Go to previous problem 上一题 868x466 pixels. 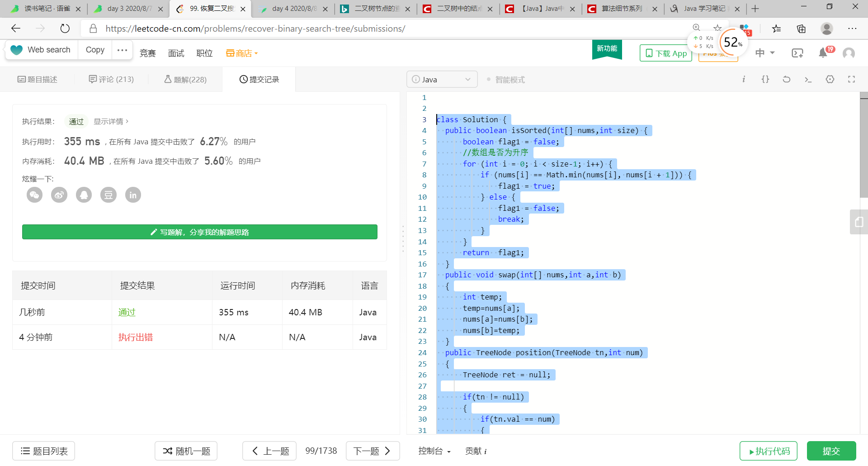click(x=269, y=451)
